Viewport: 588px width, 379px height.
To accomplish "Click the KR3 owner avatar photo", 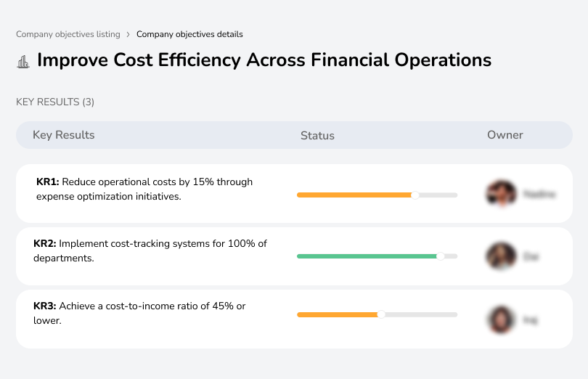I will tap(500, 319).
